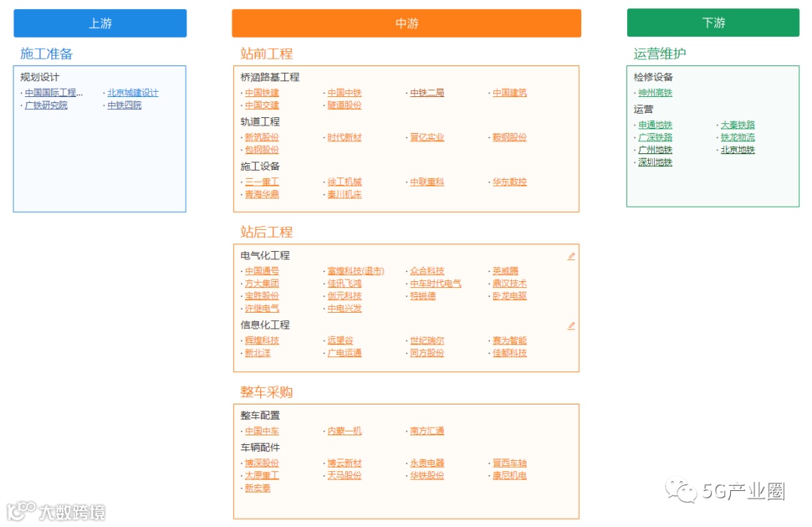Open the 辉煌科技 link

(262, 340)
